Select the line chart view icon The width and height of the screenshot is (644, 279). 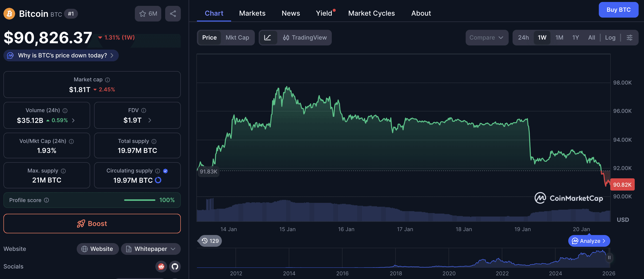click(x=268, y=37)
